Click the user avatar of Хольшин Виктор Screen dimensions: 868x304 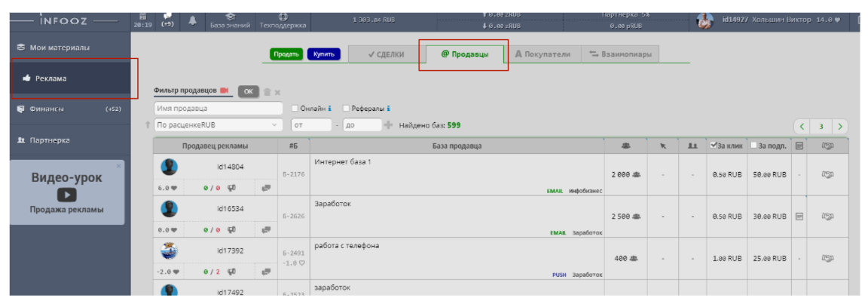704,21
